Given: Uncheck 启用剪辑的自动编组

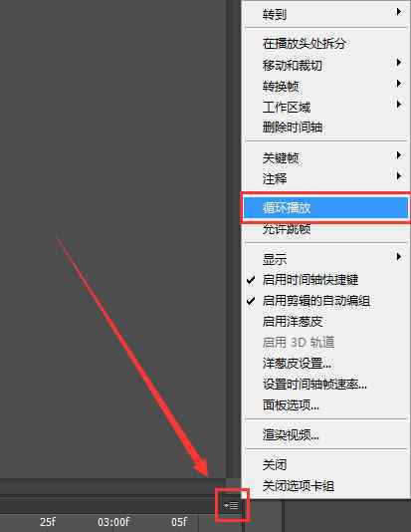Looking at the screenshot, I should (326, 301).
